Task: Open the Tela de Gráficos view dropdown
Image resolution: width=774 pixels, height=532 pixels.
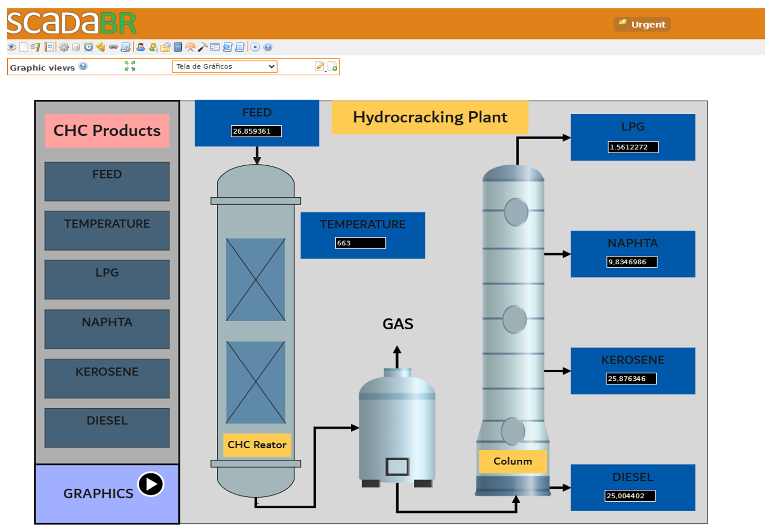Action: pos(225,66)
